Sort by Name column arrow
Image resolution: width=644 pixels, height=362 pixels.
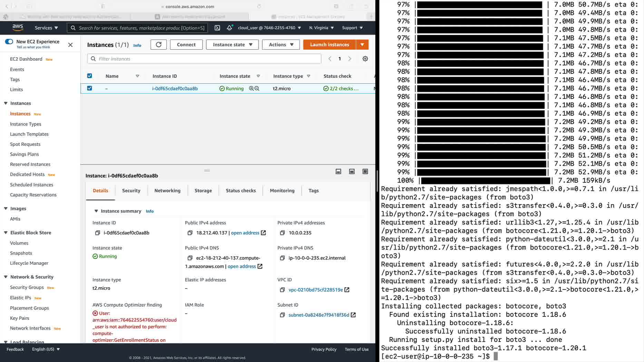click(x=137, y=76)
